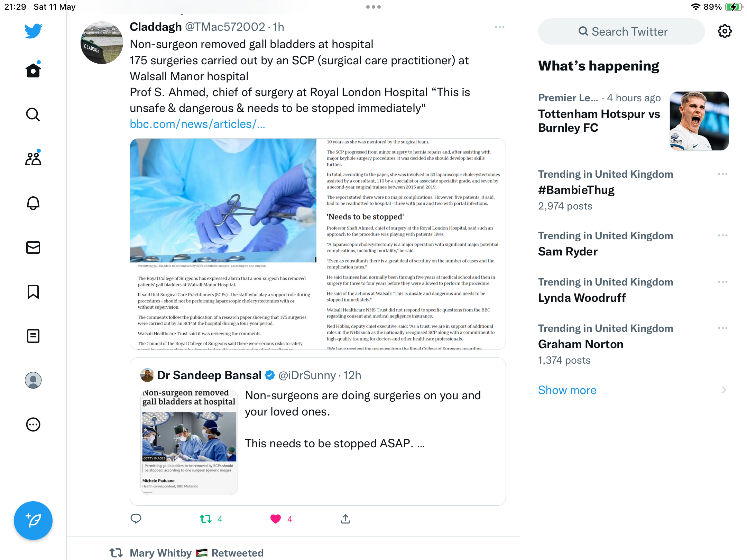Screen dimensions: 747x560
Task: Open the Messages envelope icon
Action: (x=33, y=248)
